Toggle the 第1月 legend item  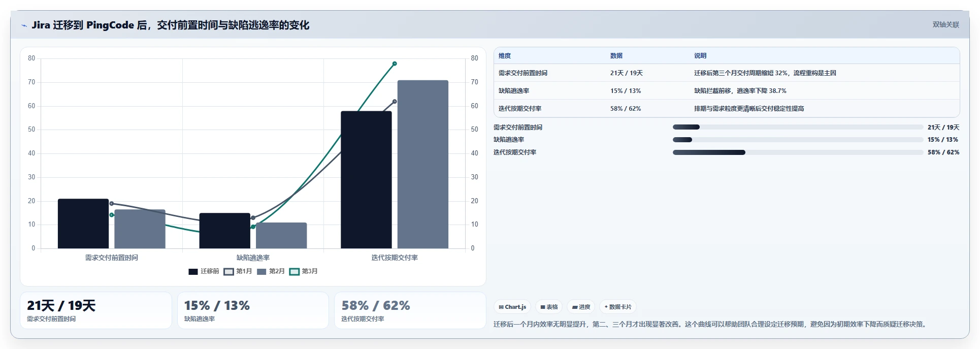point(238,271)
